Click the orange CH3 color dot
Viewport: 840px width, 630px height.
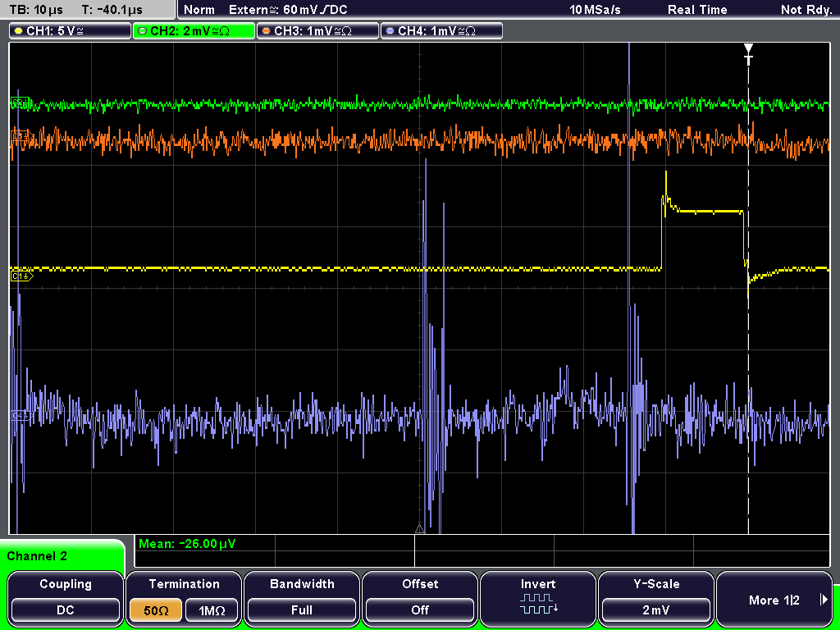point(266,31)
